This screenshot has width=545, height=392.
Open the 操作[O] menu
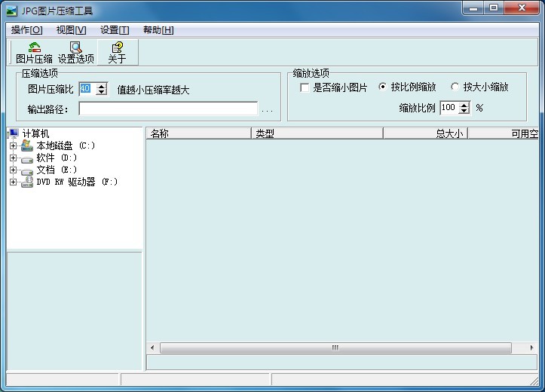27,30
